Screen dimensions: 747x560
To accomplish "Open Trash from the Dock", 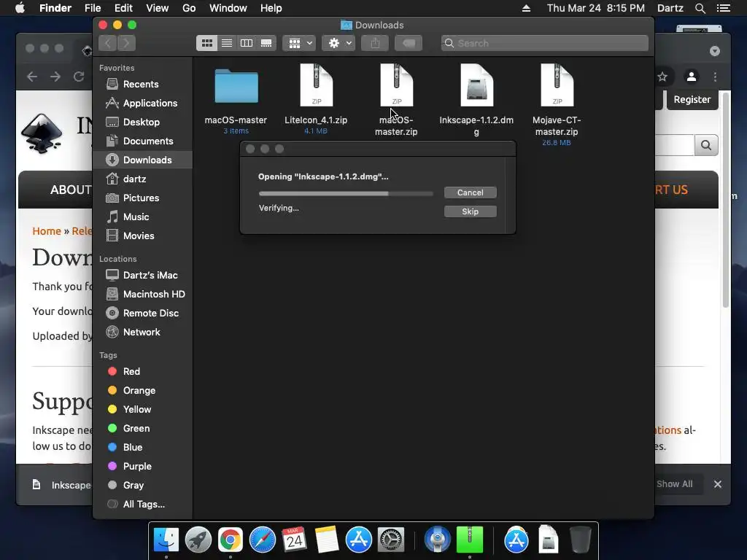I will click(x=580, y=540).
